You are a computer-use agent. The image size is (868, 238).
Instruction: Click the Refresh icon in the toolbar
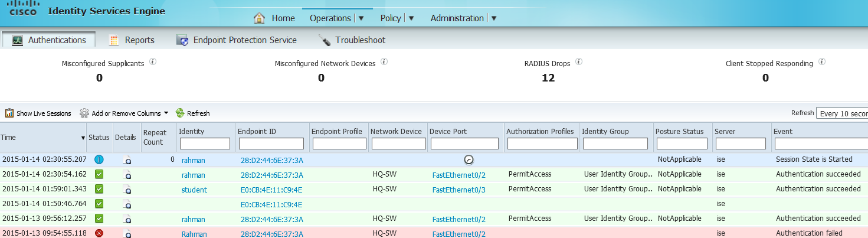(x=180, y=113)
